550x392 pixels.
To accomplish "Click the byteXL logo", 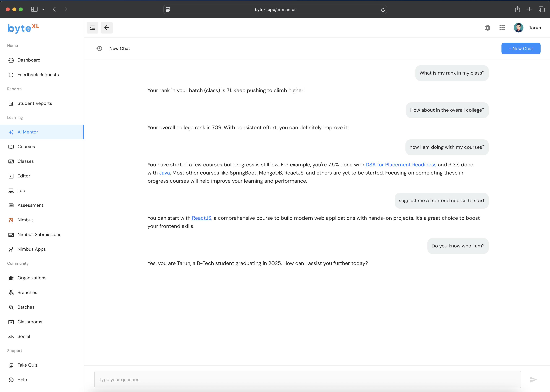I will click(x=23, y=28).
